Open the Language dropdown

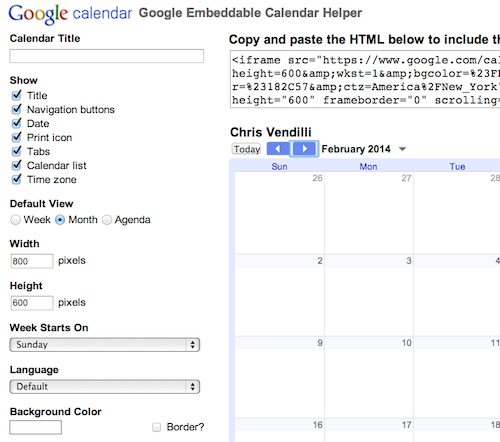[x=105, y=387]
